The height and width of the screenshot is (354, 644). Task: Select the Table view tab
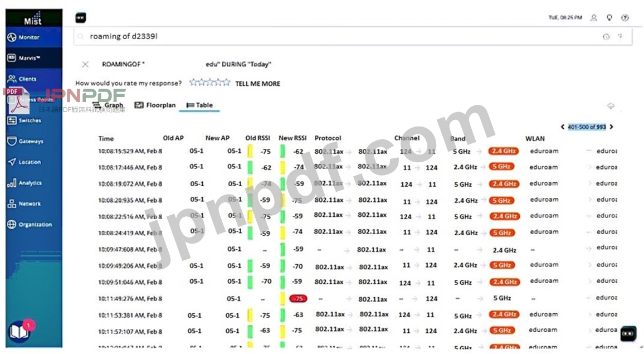point(199,105)
